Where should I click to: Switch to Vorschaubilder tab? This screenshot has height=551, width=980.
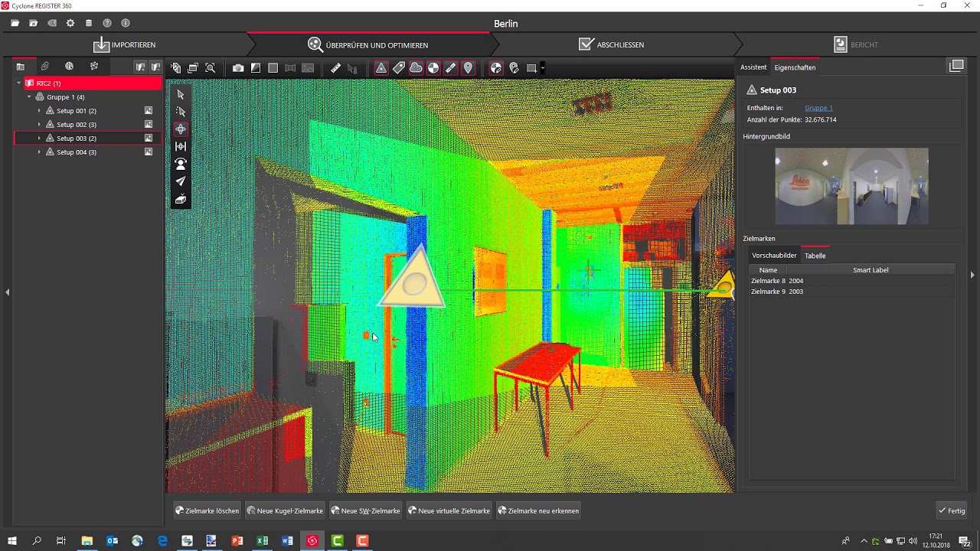[774, 256]
